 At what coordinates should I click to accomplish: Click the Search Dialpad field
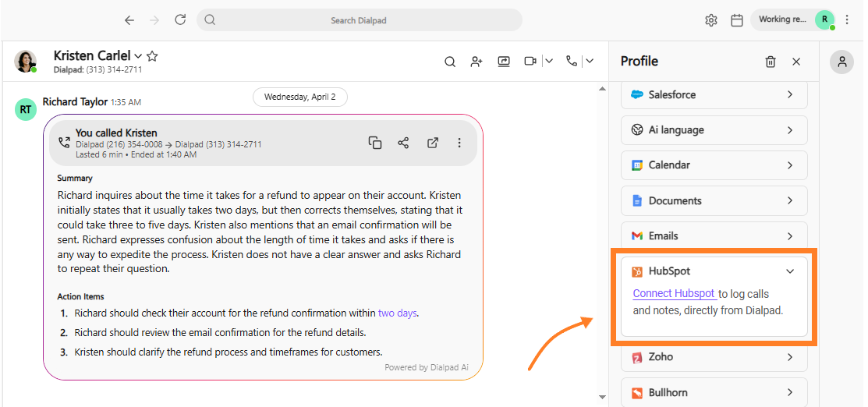360,20
